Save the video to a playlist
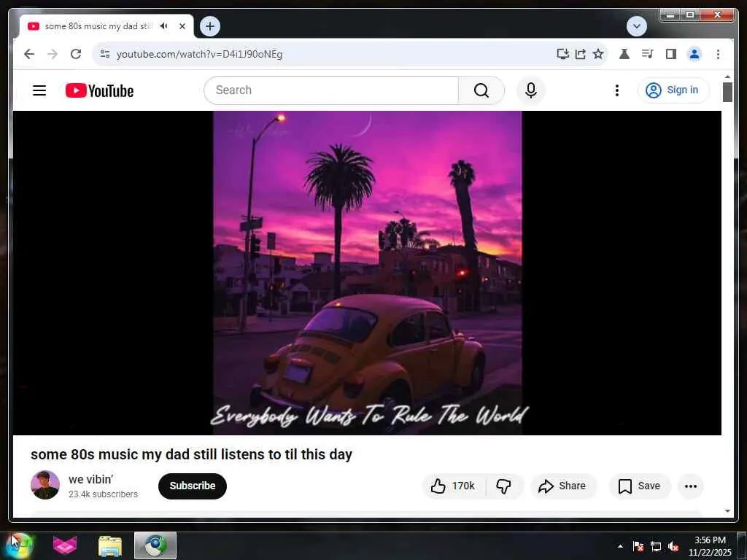Viewport: 747px width, 560px height. point(640,486)
